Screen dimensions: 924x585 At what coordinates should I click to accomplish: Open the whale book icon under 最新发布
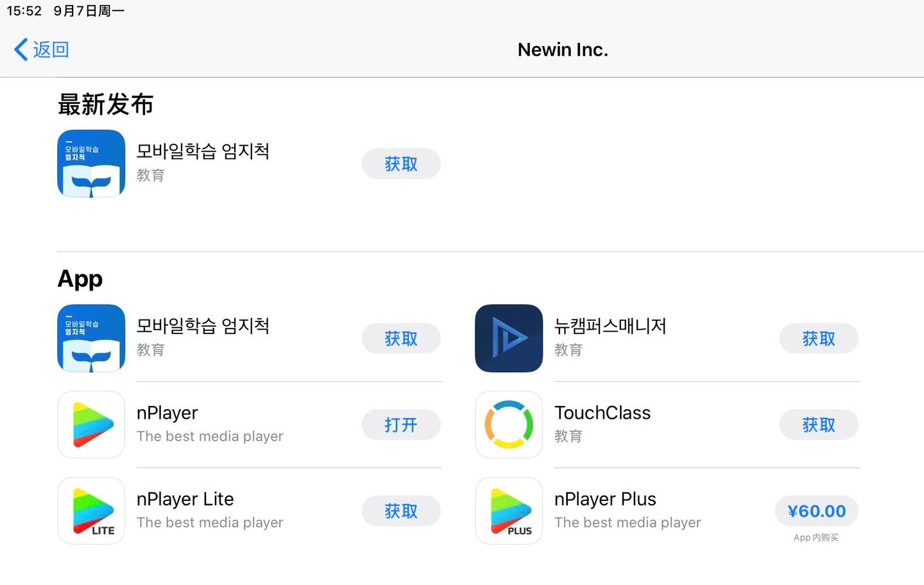tap(91, 164)
